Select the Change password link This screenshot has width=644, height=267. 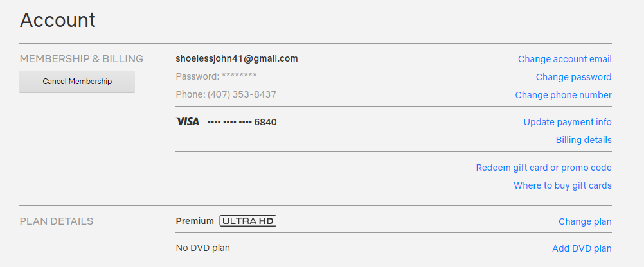(x=574, y=77)
